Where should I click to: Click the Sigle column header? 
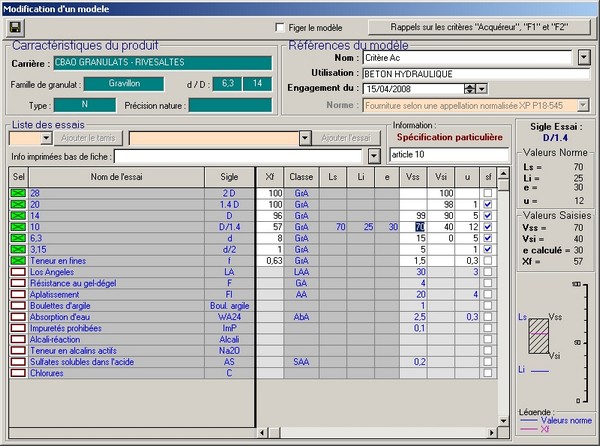[229, 176]
